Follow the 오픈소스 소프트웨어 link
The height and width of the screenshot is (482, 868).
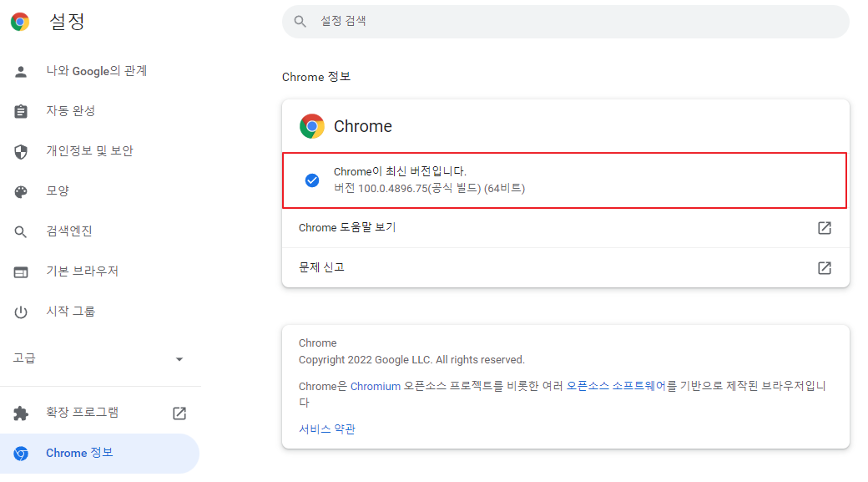click(616, 386)
